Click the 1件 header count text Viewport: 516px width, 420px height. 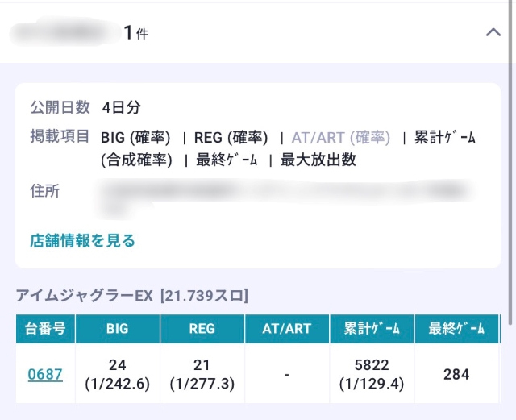[135, 33]
